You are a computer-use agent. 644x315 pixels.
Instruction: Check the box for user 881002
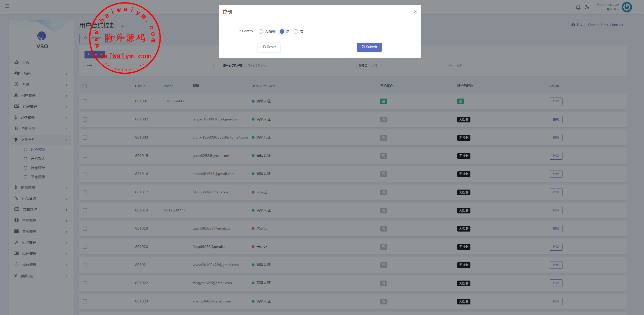click(85, 119)
